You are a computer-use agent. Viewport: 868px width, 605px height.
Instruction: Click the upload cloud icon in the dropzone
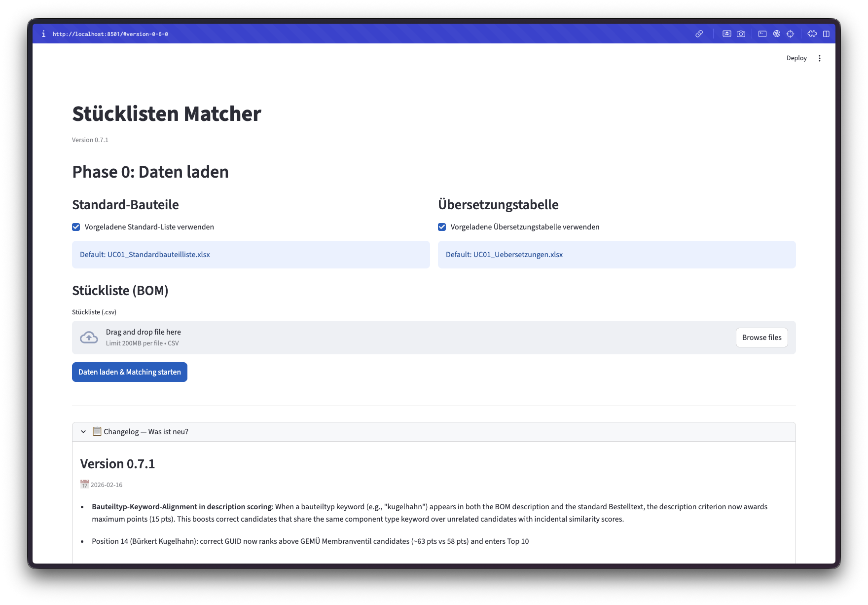pyautogui.click(x=89, y=337)
